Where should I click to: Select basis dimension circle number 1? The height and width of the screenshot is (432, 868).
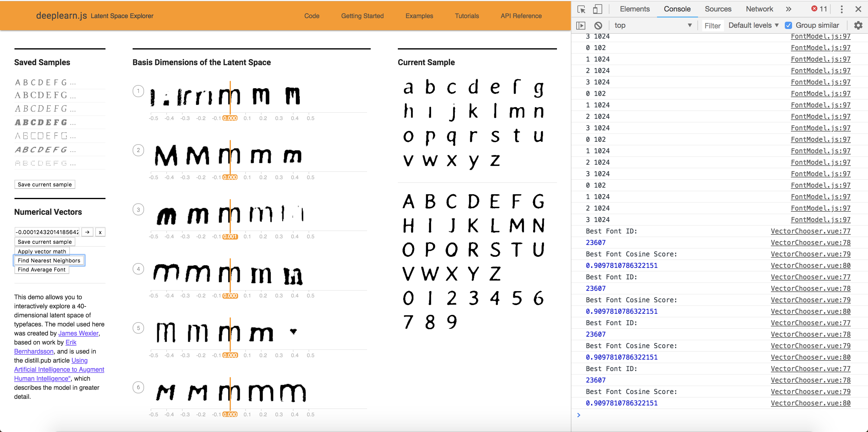pyautogui.click(x=138, y=91)
